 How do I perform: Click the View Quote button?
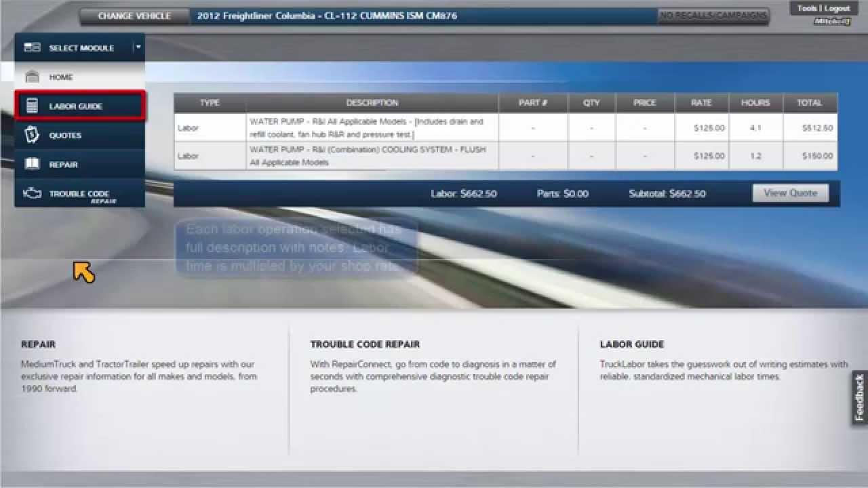point(790,193)
